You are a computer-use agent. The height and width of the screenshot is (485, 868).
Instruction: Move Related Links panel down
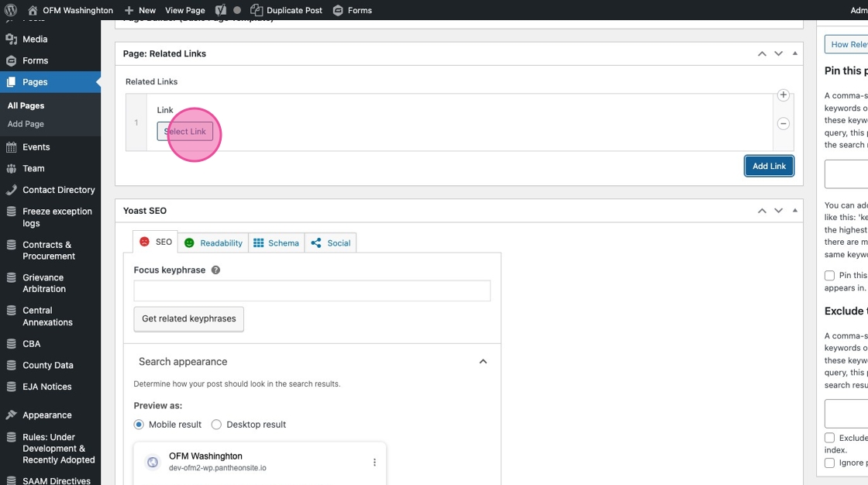[778, 53]
